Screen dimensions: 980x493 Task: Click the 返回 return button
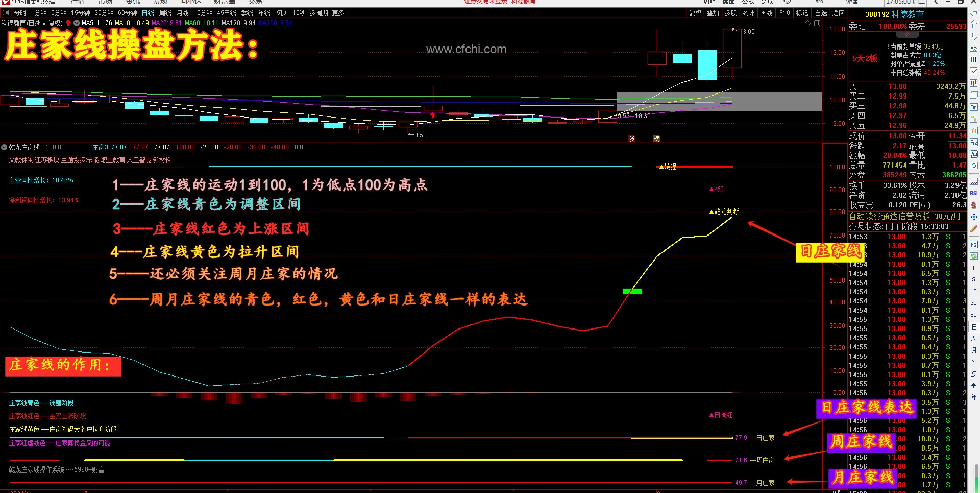(839, 13)
